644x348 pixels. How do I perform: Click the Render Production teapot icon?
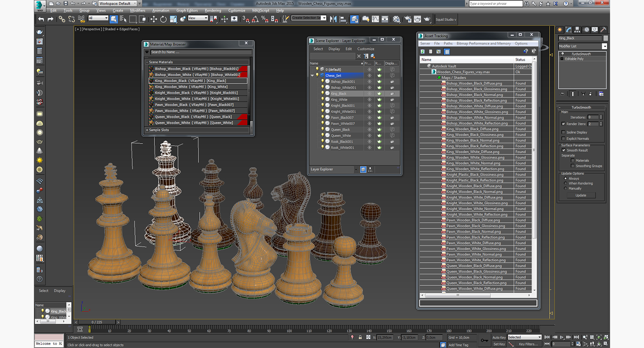(x=427, y=19)
